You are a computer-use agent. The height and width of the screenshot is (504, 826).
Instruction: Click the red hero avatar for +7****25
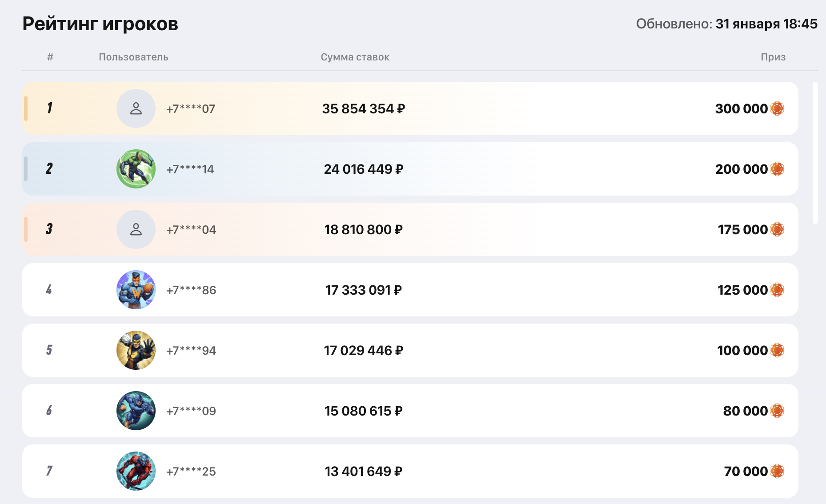tap(136, 471)
